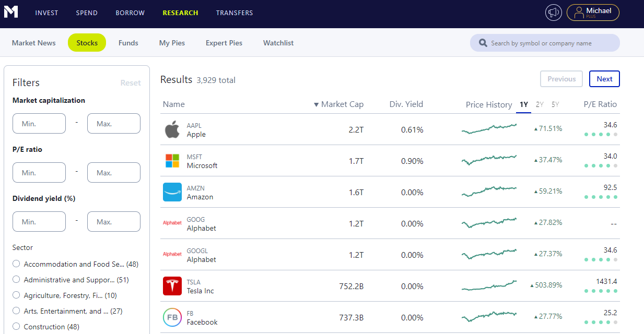Select Administrative and Support sector radio
Image resolution: width=644 pixels, height=334 pixels.
click(x=16, y=279)
